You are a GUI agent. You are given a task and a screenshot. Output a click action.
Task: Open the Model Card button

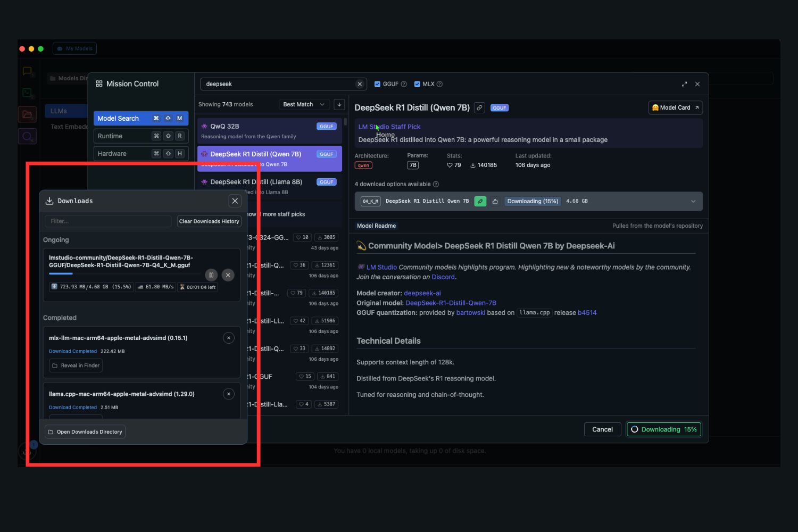675,107
